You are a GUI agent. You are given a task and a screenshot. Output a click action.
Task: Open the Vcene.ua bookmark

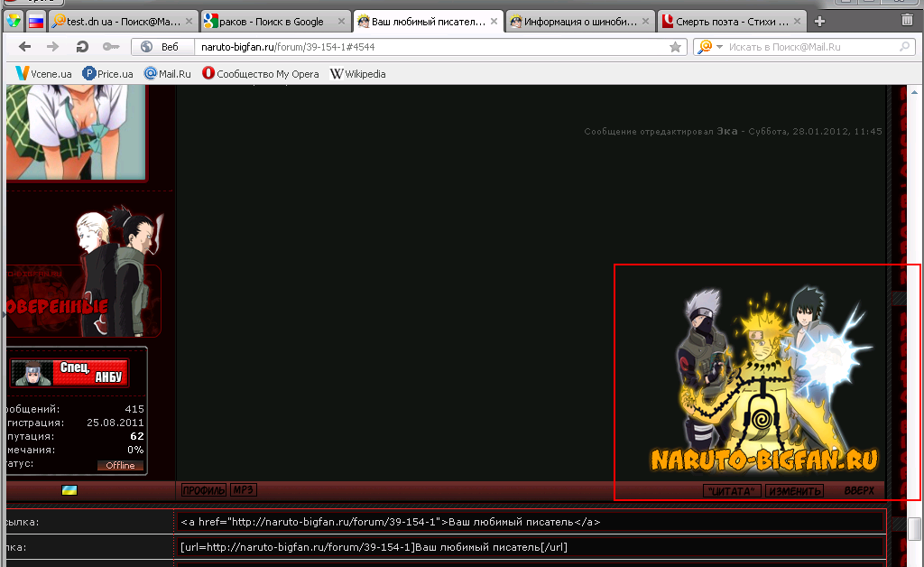(43, 74)
